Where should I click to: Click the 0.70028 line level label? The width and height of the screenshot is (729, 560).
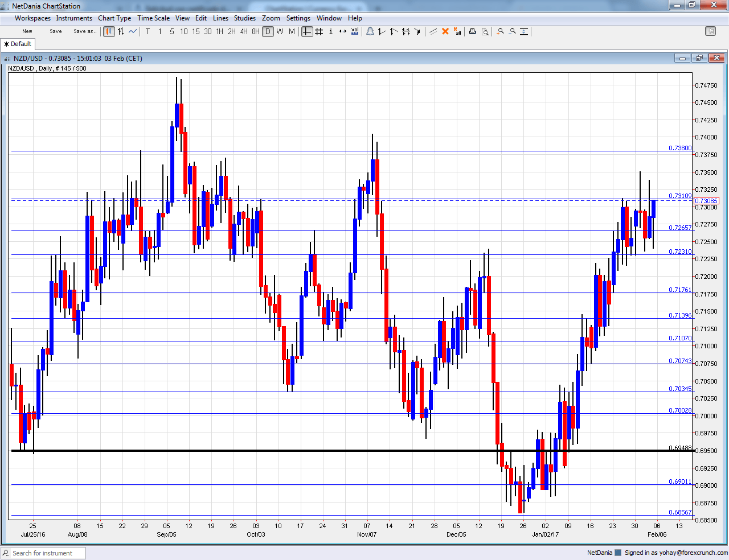[x=680, y=410]
